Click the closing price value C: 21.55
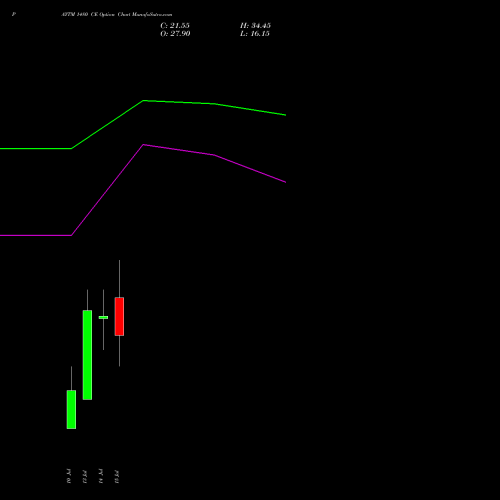 click(175, 26)
